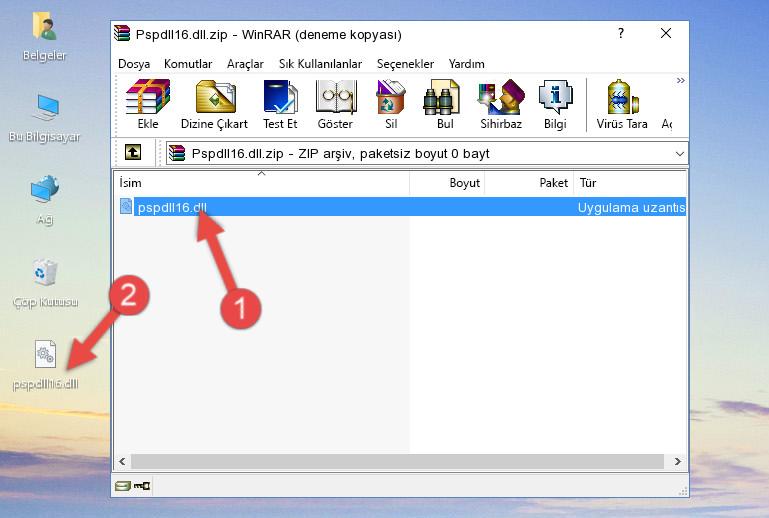Click the Uygulama uzantısı type cell

click(x=631, y=207)
